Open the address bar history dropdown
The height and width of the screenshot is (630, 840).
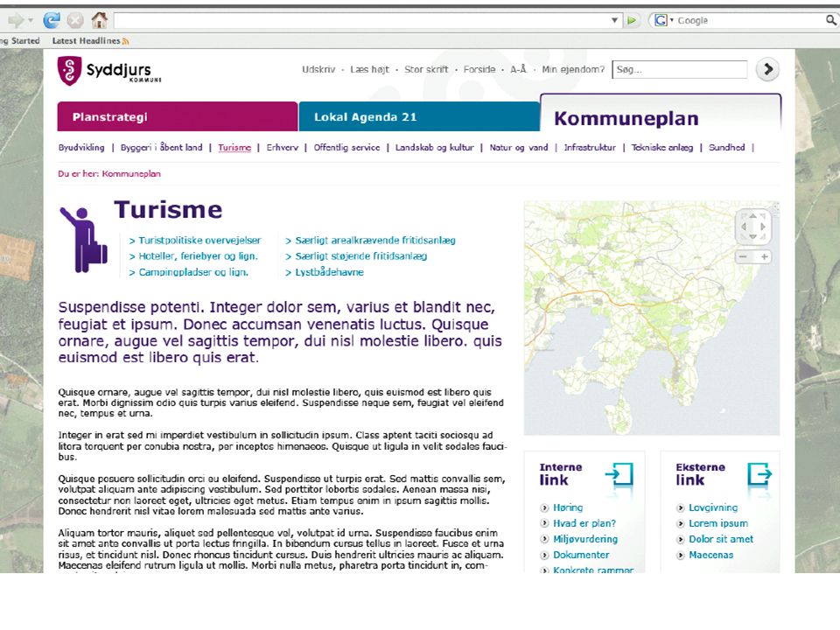614,20
